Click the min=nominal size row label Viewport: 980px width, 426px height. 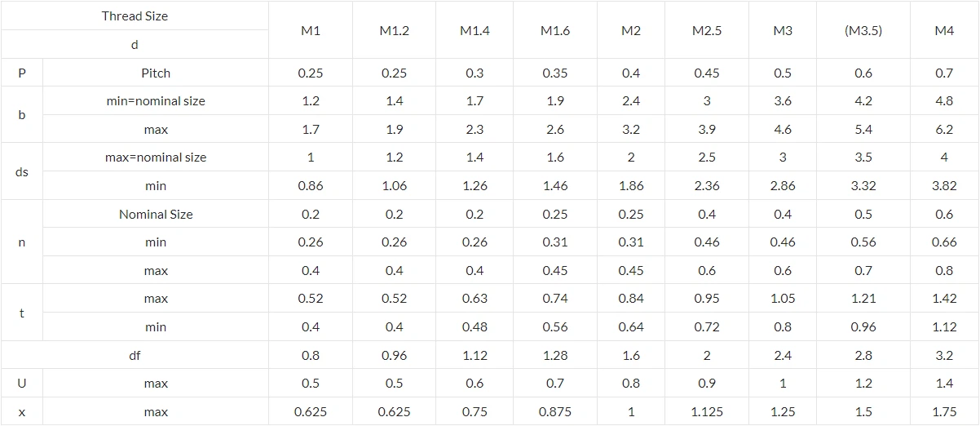tap(156, 101)
